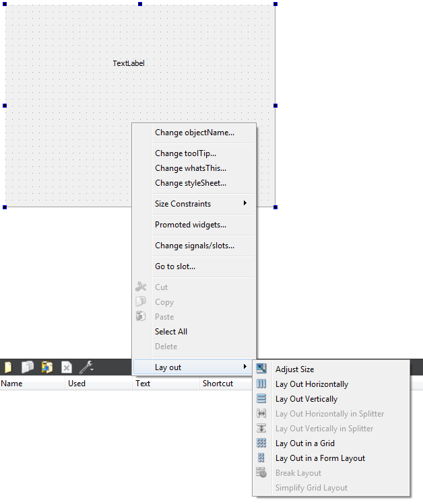The width and height of the screenshot is (423, 504).
Task: Click the Lay Out Vertically icon
Action: pyautogui.click(x=261, y=398)
